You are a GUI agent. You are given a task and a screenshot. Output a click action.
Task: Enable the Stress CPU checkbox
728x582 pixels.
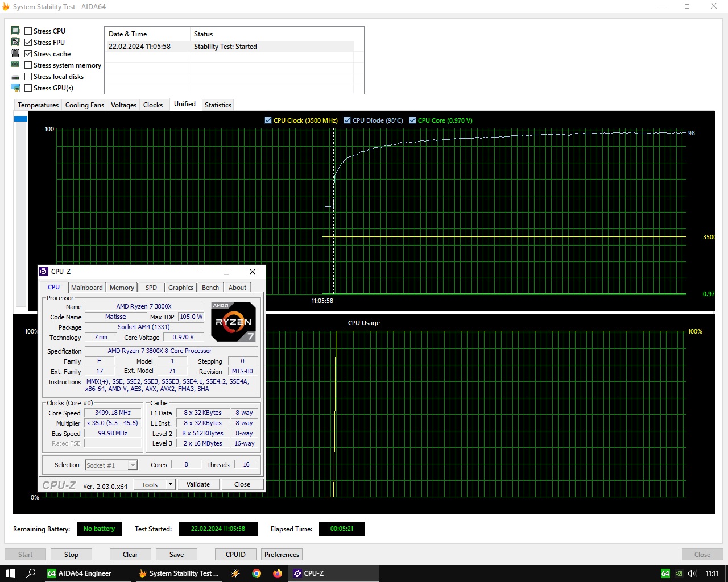tap(28, 31)
